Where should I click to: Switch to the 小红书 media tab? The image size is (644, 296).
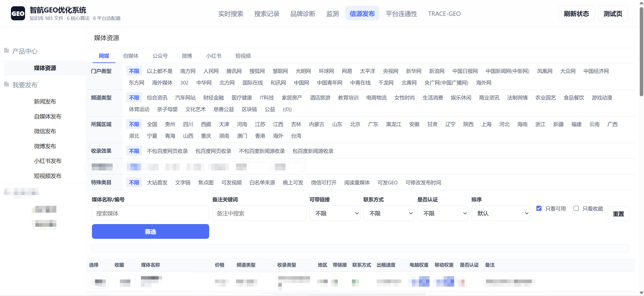click(213, 56)
